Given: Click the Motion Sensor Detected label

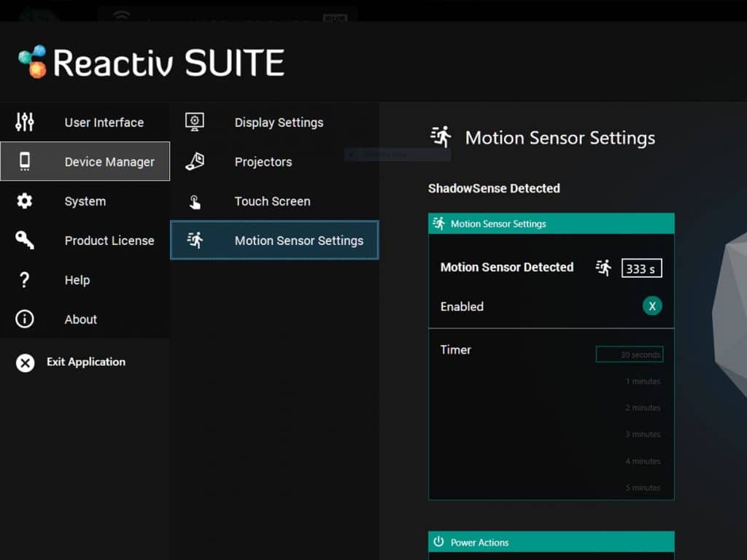Looking at the screenshot, I should (x=507, y=267).
